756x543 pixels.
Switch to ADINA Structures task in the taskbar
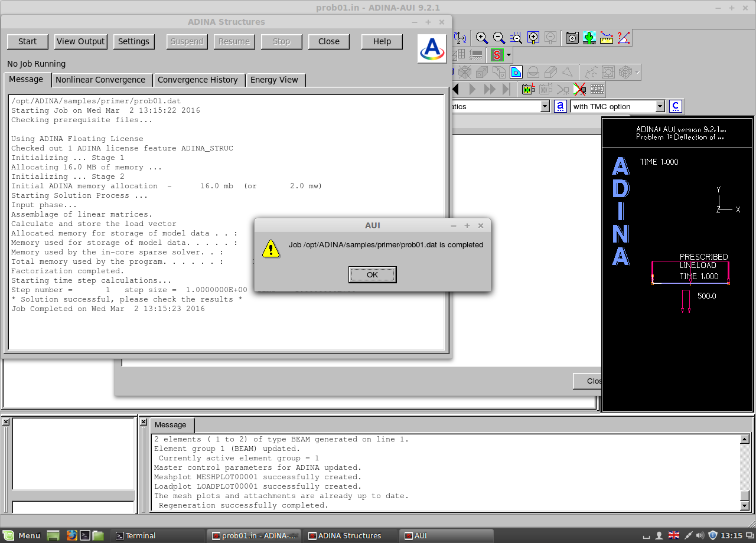coord(351,535)
